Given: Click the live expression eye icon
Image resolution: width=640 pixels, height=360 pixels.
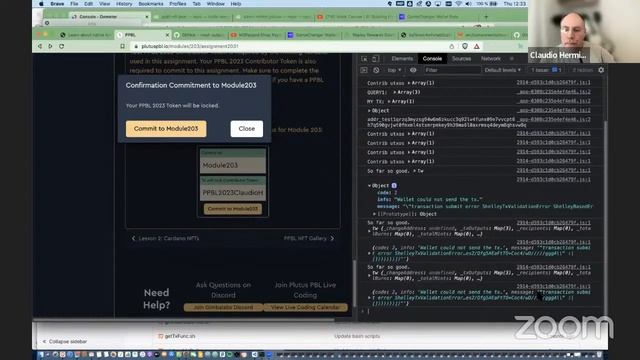Looking at the screenshot, I should (x=413, y=70).
